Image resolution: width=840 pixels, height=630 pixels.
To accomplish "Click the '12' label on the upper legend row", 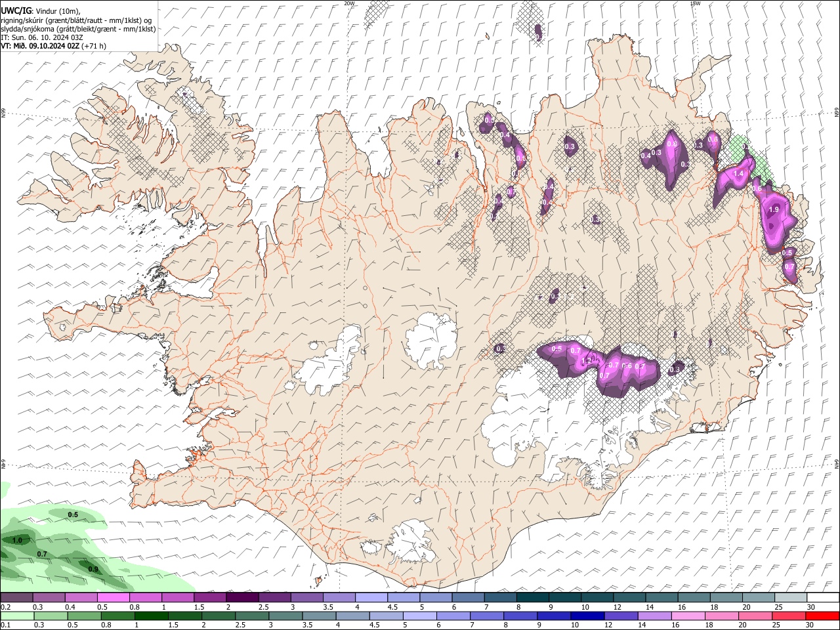I will point(617,608).
